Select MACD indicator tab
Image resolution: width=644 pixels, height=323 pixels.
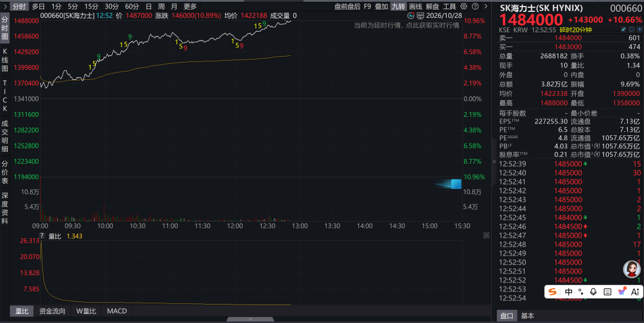click(117, 311)
